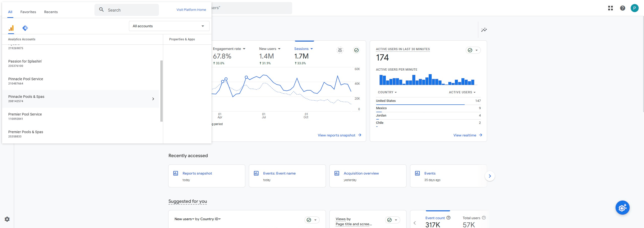The height and width of the screenshot is (228, 644).
Task: Switch to the Recents tab
Action: (x=51, y=12)
